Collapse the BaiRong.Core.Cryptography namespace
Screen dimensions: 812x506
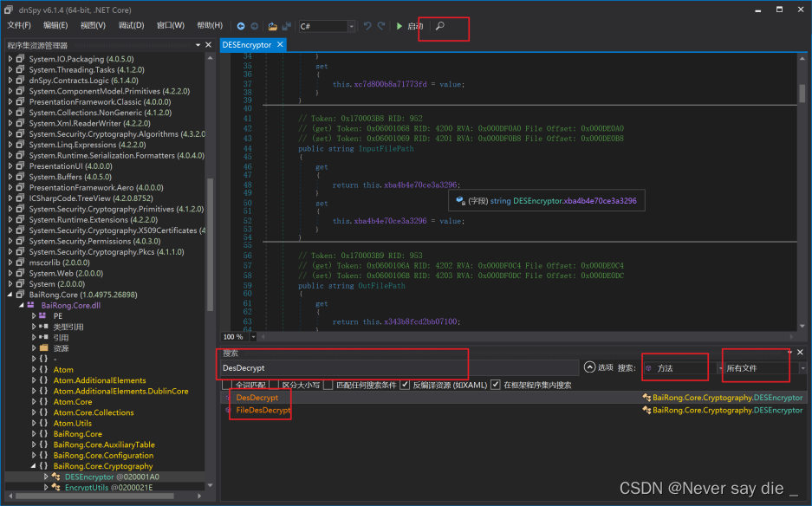pos(34,466)
